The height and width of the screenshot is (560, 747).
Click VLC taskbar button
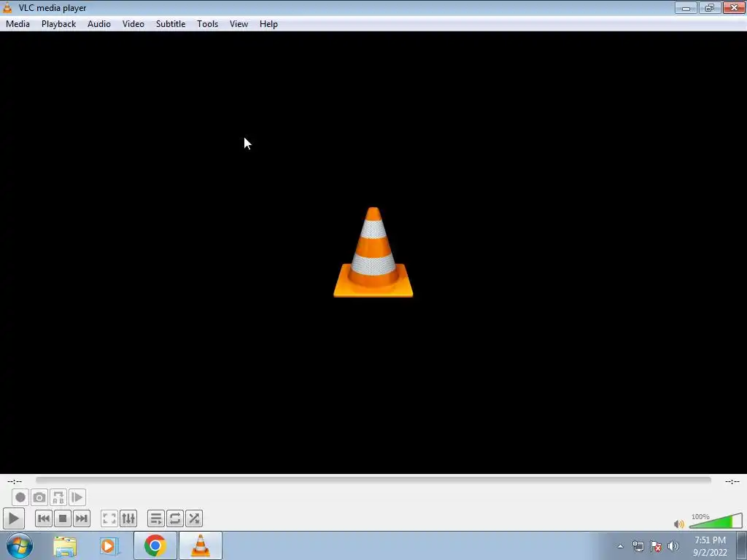[201, 545]
